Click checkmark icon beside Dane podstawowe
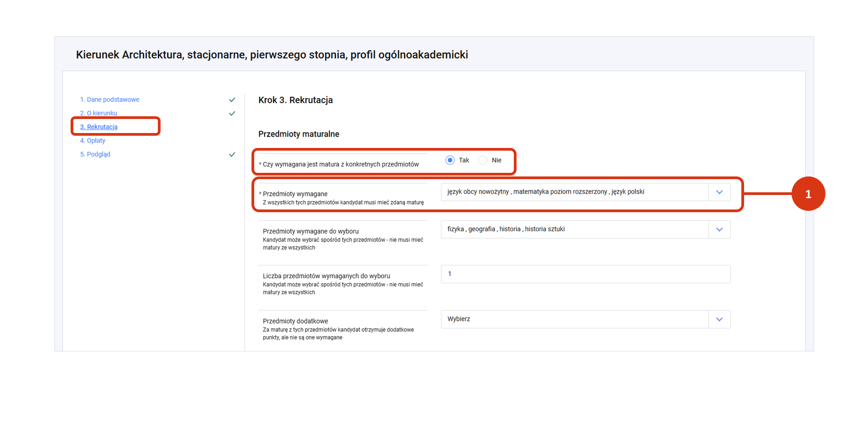The image size is (868, 447). (x=232, y=100)
